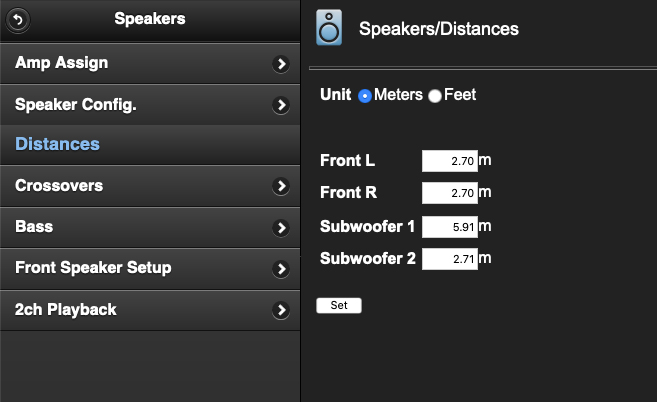Click the back arrow icon beside Speakers
This screenshot has width=657, height=402.
pyautogui.click(x=19, y=19)
